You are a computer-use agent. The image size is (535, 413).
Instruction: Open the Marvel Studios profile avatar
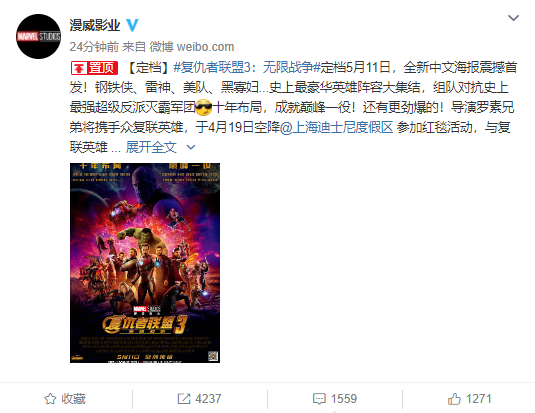pyautogui.click(x=39, y=37)
